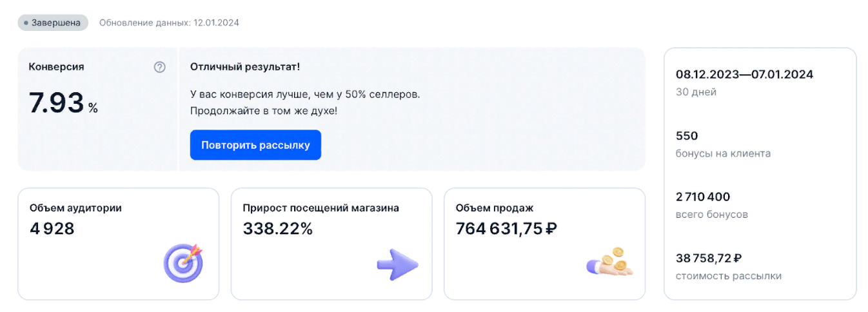Click the 550 bonuses per client value
The width and height of the screenshot is (868, 312).
tap(687, 136)
